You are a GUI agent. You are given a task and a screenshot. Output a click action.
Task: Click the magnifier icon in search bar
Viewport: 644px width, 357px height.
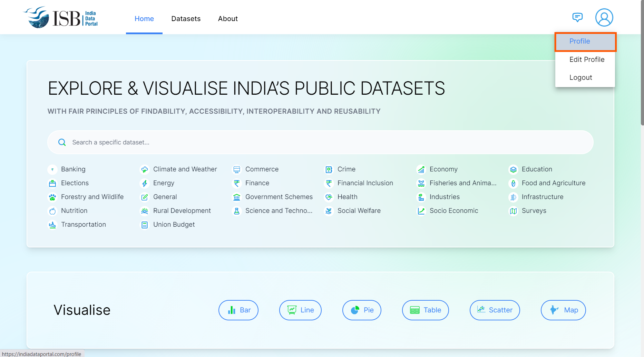[62, 142]
